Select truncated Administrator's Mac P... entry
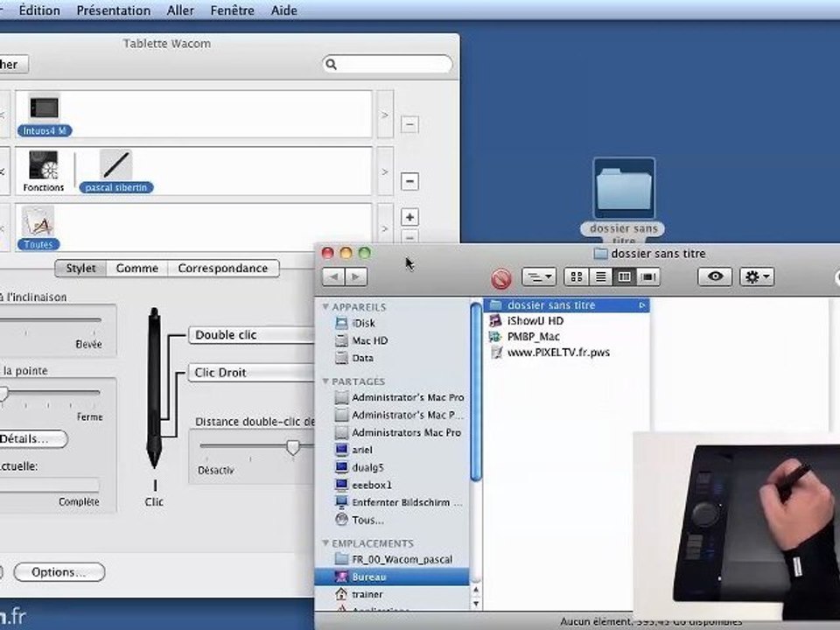The width and height of the screenshot is (840, 630). [x=400, y=415]
